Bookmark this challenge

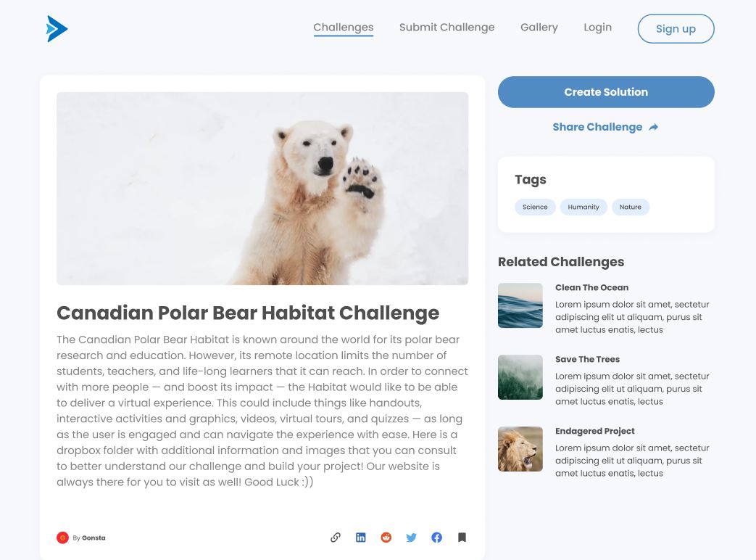462,538
